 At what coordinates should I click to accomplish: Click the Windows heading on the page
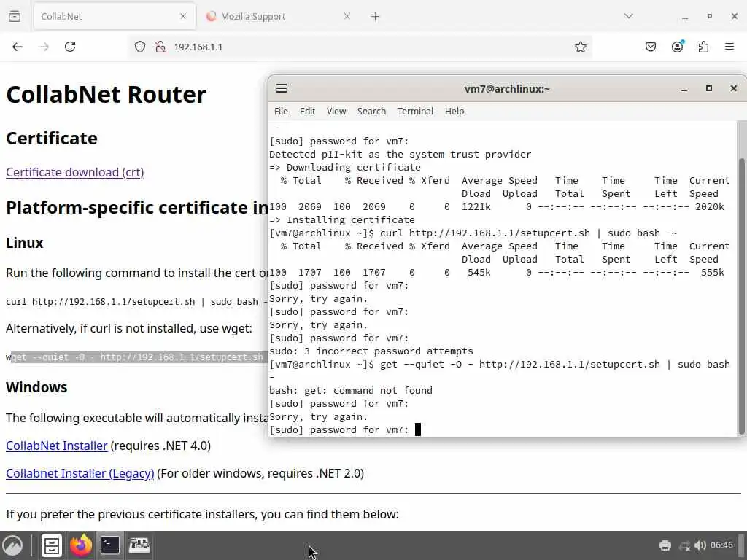[x=36, y=387]
